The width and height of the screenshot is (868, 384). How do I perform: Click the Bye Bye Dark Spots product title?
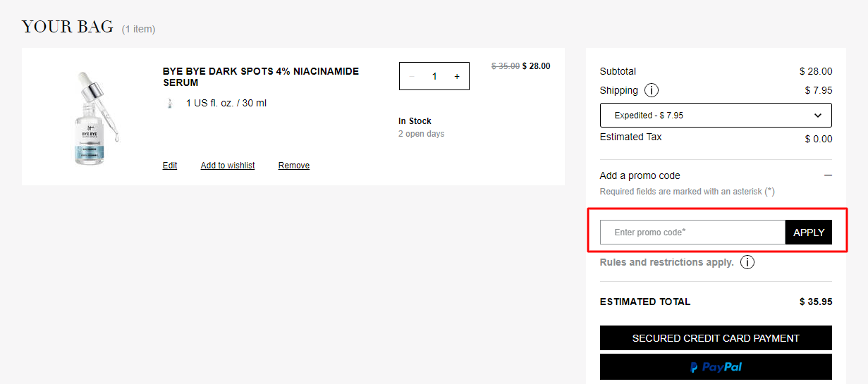[261, 77]
